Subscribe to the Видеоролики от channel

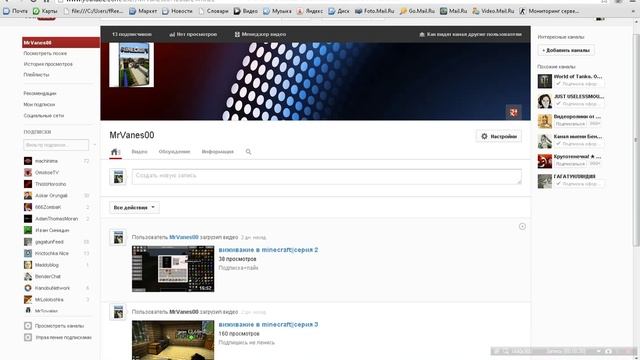[x=571, y=124]
